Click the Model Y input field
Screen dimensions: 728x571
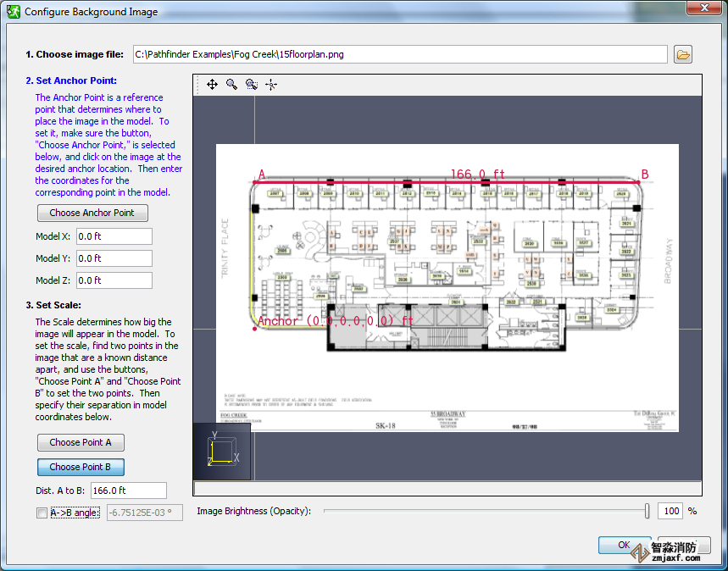(114, 258)
